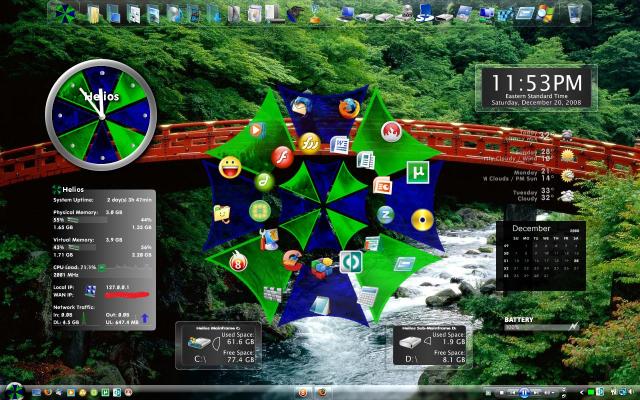The width and height of the screenshot is (640, 400).
Task: Click the umbrella logo in top dock
Action: tap(65, 13)
